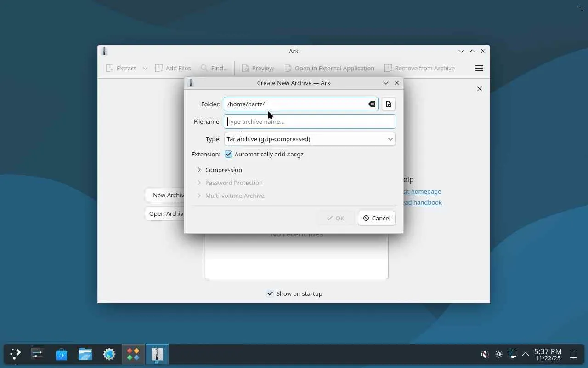Minimize the Ark main window
The width and height of the screenshot is (588, 368).
click(x=461, y=51)
